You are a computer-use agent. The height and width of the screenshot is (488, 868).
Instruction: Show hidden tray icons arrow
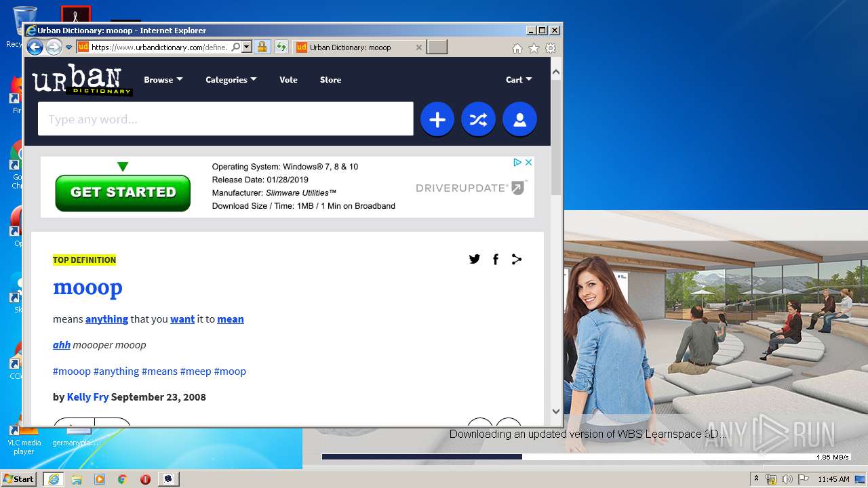(x=757, y=479)
